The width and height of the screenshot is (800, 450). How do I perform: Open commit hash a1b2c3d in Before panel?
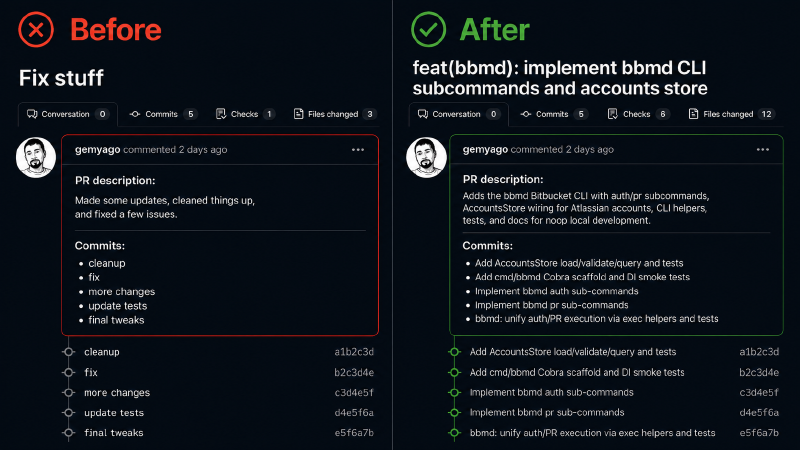(x=354, y=352)
